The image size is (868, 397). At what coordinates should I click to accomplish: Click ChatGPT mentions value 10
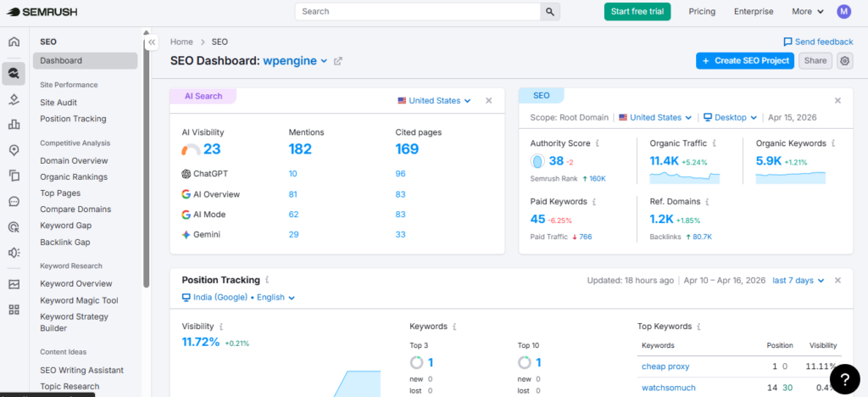[x=292, y=174]
